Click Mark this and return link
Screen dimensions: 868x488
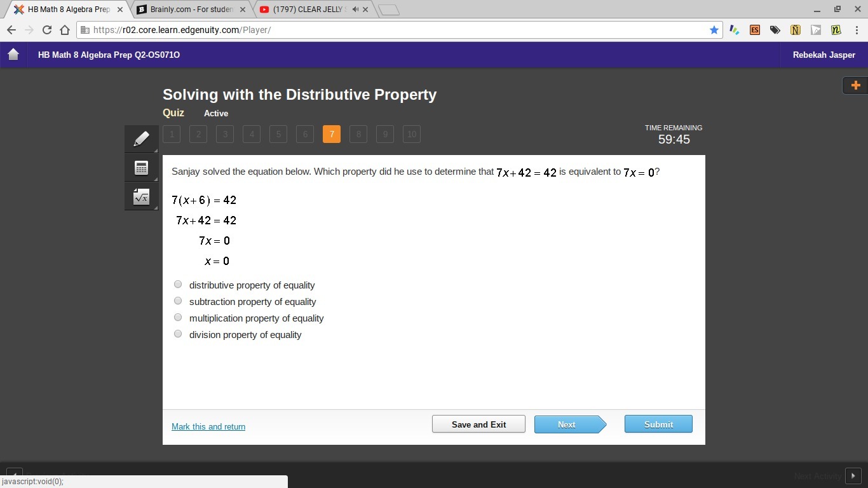click(x=208, y=426)
